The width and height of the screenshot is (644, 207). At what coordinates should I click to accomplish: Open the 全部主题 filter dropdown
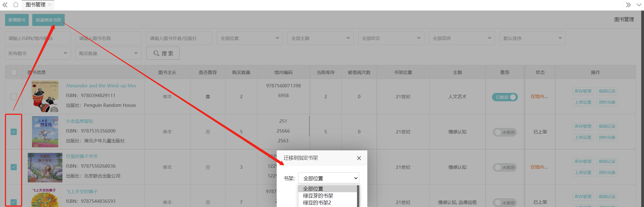320,38
